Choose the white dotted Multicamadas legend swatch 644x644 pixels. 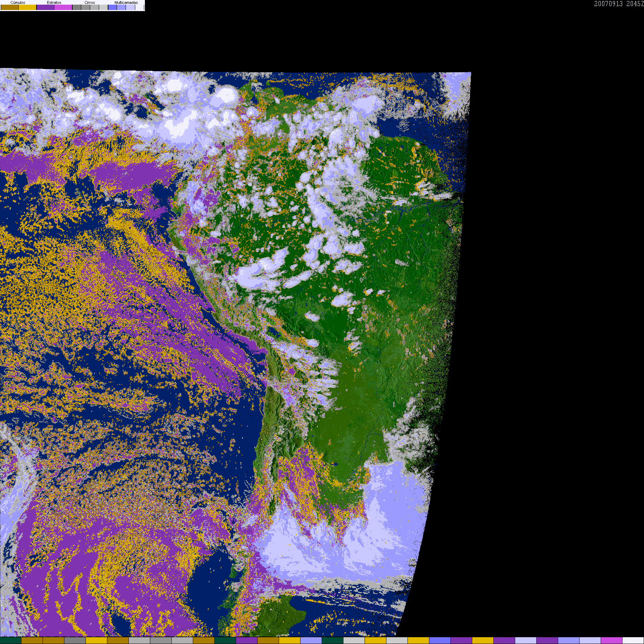[x=139, y=8]
